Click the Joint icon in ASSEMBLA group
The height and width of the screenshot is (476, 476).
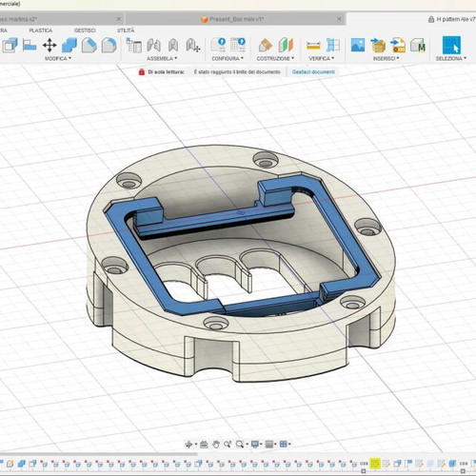pos(154,45)
